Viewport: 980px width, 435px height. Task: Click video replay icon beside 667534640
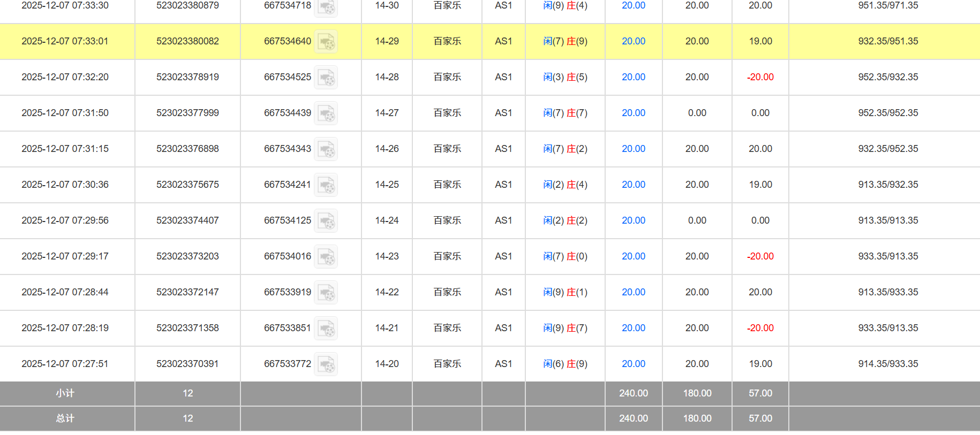[326, 42]
